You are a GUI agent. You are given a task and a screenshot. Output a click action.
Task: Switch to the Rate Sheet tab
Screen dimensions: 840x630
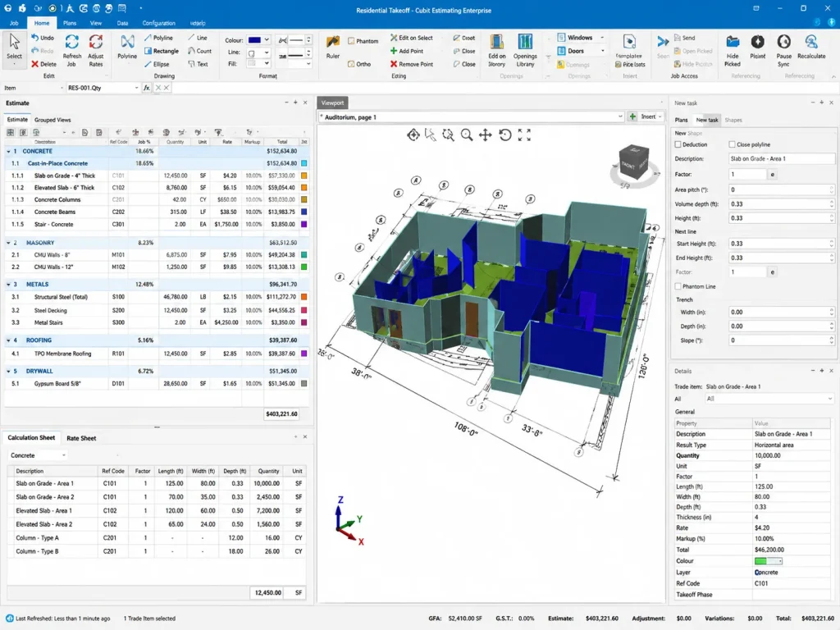tap(81, 438)
